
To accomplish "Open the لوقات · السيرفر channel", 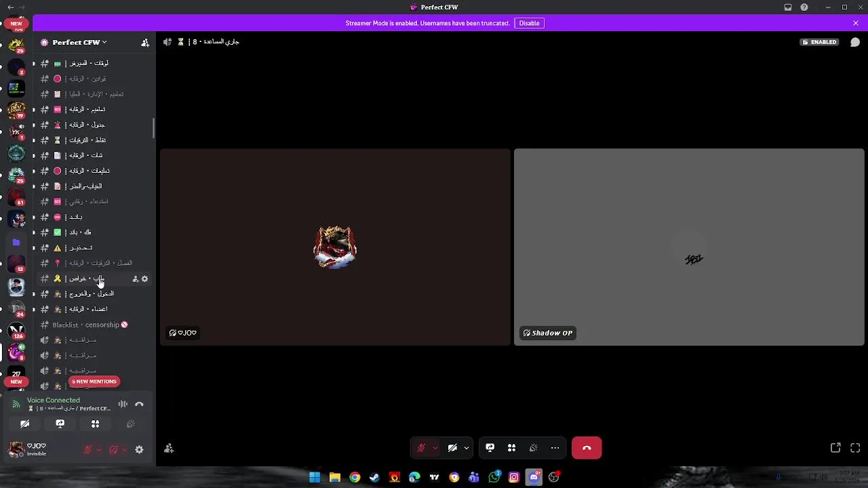I will 94,63.
